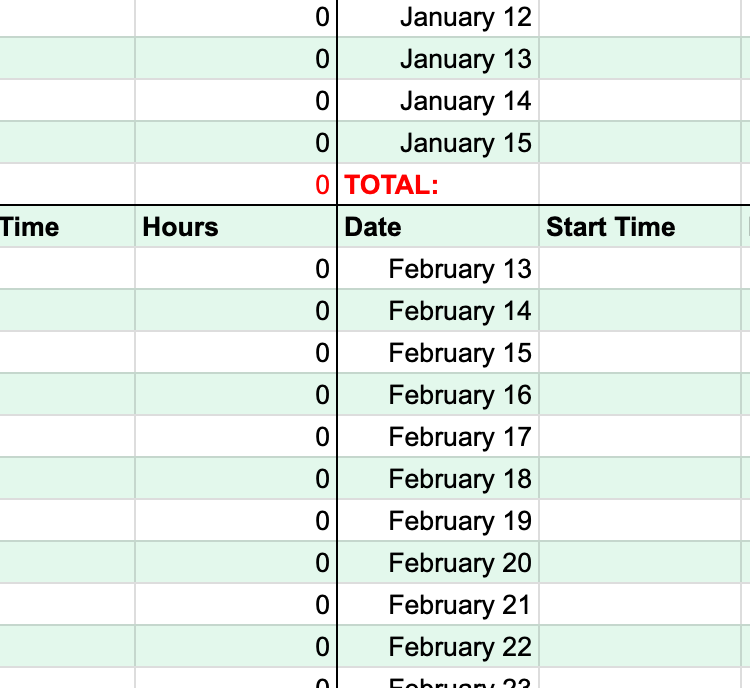Click the Start Time header cell
This screenshot has width=750, height=688.
click(x=642, y=227)
